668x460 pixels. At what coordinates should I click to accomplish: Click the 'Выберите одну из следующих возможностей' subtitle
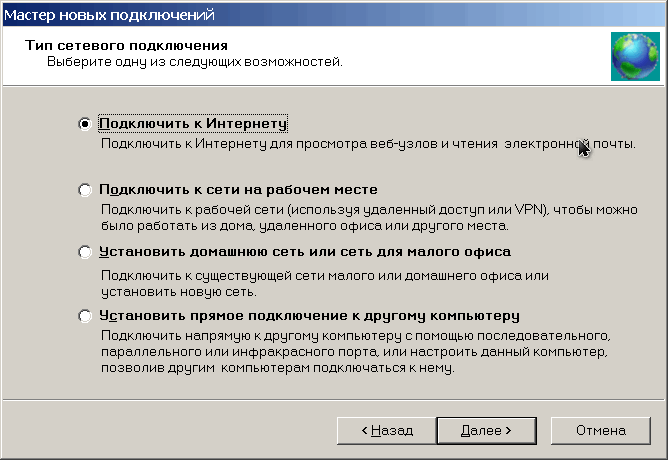pyautogui.click(x=195, y=62)
